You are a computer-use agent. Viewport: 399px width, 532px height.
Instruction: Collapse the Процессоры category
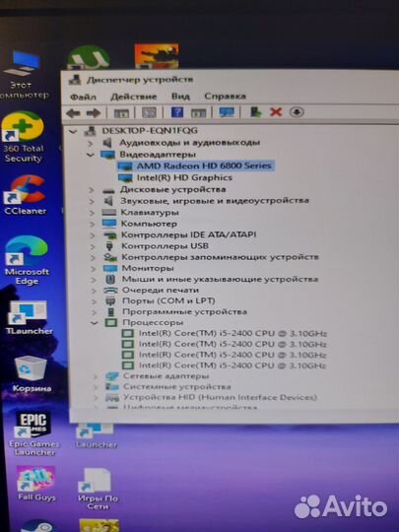[x=95, y=323]
